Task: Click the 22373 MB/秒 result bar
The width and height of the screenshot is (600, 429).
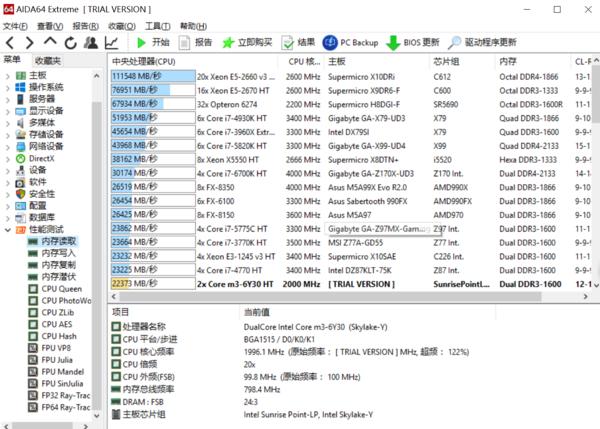Action: tap(153, 284)
